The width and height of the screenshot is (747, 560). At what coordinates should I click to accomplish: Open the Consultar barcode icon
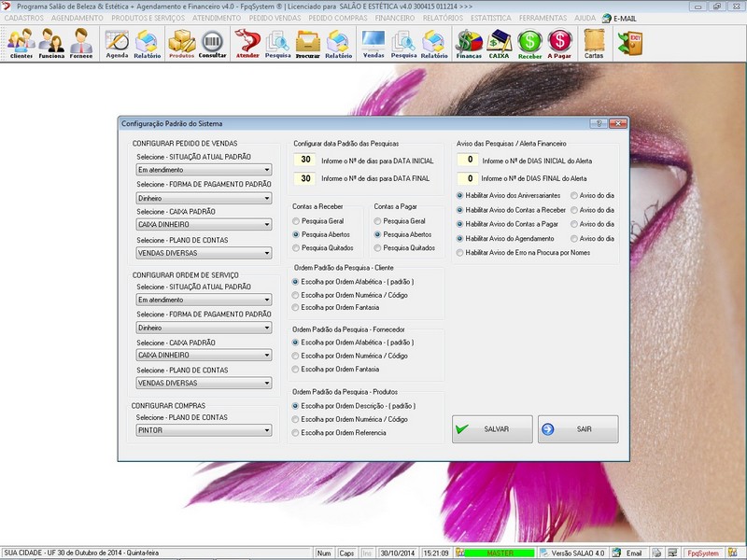pyautogui.click(x=213, y=43)
